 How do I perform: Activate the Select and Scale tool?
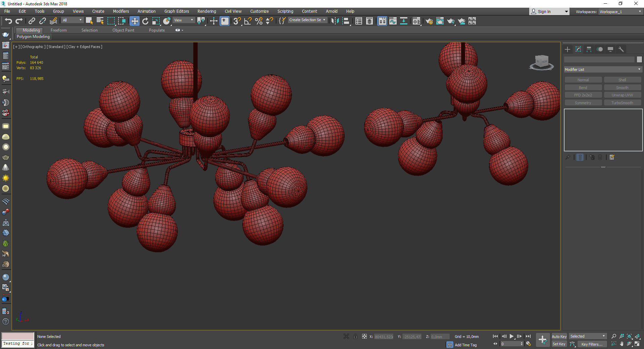[156, 21]
